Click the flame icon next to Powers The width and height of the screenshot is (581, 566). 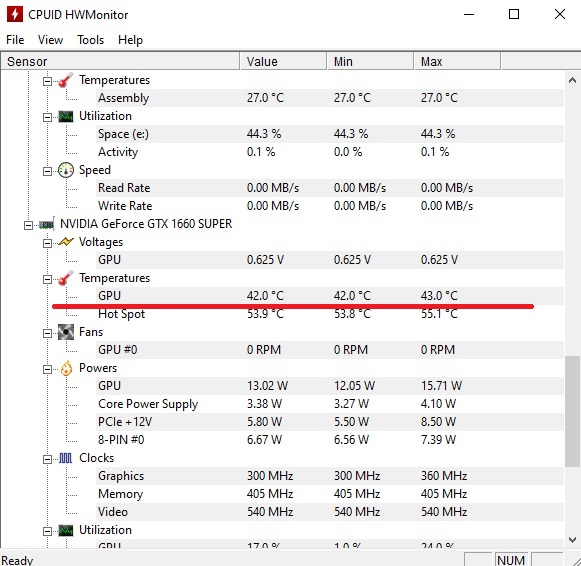[66, 368]
